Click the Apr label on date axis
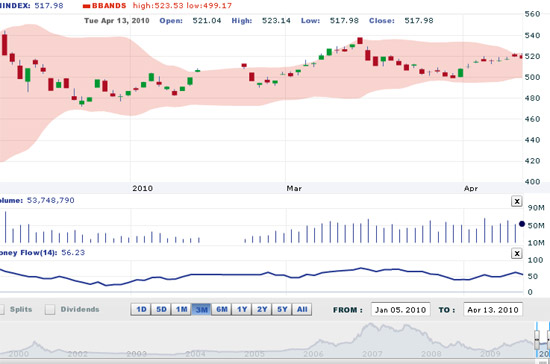This screenshot has height=364, width=550. [471, 189]
